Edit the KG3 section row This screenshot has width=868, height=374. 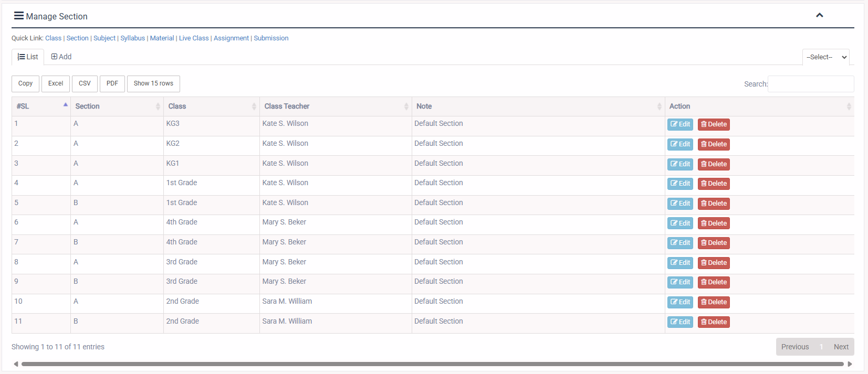tap(680, 124)
